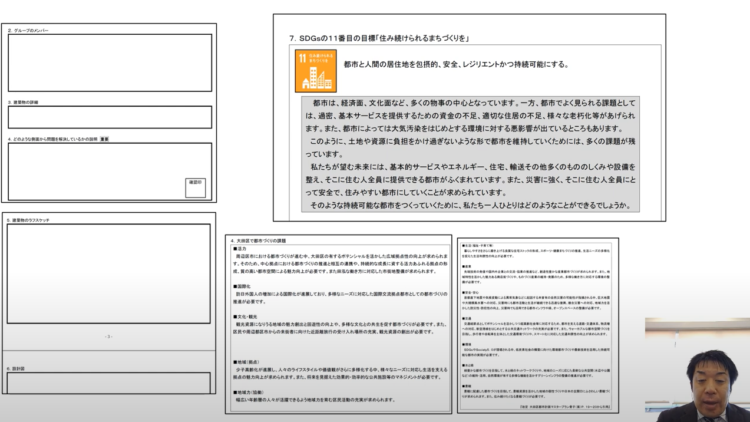The width and height of the screenshot is (750, 422).
Task: Click the ■交通 subheading on right page
Action: coord(466,318)
